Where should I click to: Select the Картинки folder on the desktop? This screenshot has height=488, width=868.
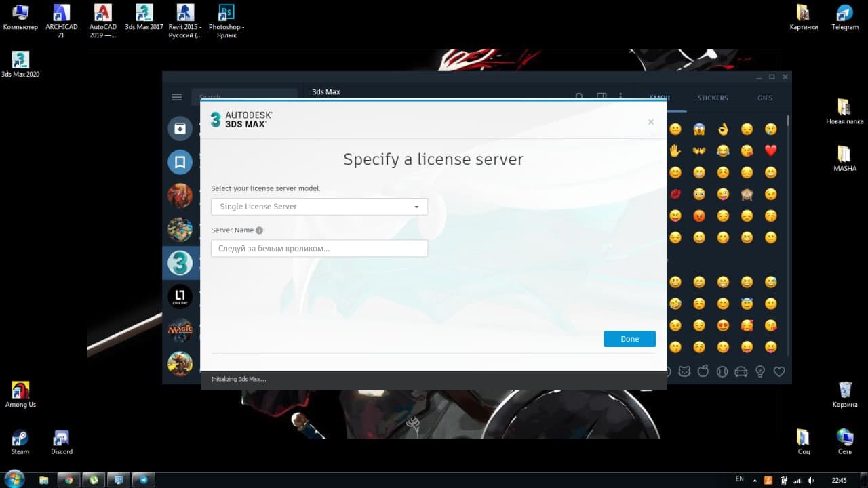click(x=804, y=18)
